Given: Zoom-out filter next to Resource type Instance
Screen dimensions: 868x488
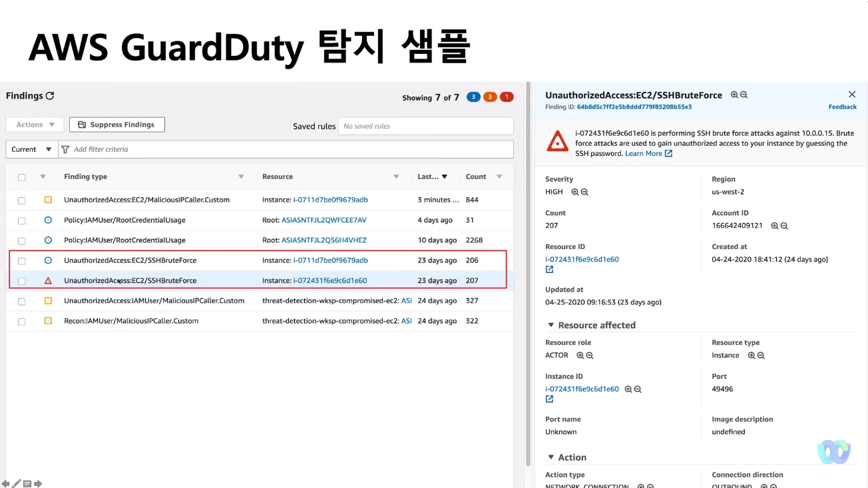Looking at the screenshot, I should coord(761,356).
